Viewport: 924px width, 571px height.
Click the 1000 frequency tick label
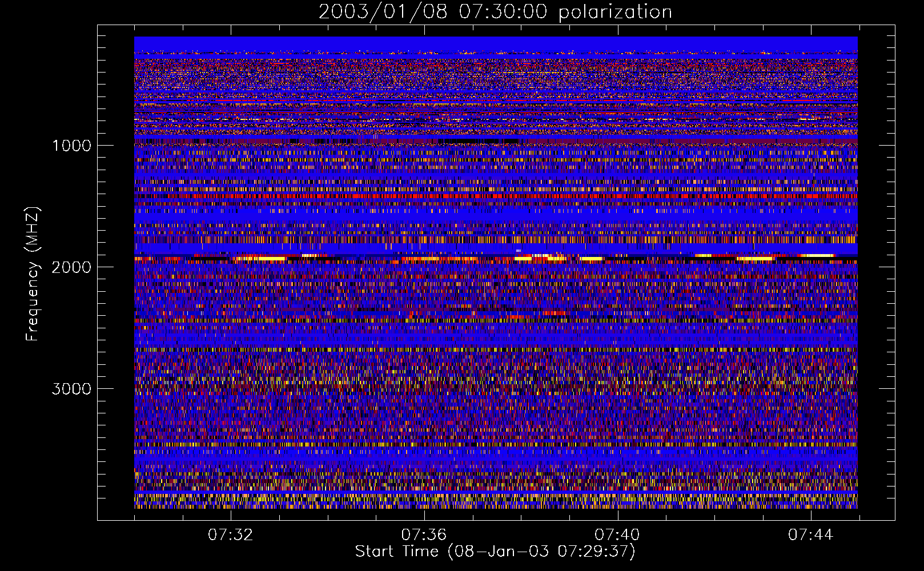(71, 146)
